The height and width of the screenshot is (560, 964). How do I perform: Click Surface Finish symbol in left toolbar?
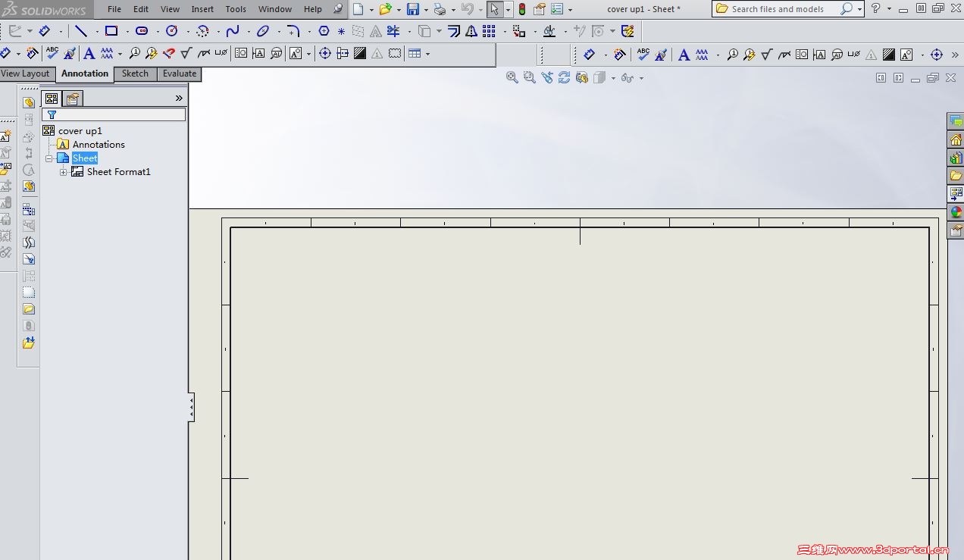186,54
